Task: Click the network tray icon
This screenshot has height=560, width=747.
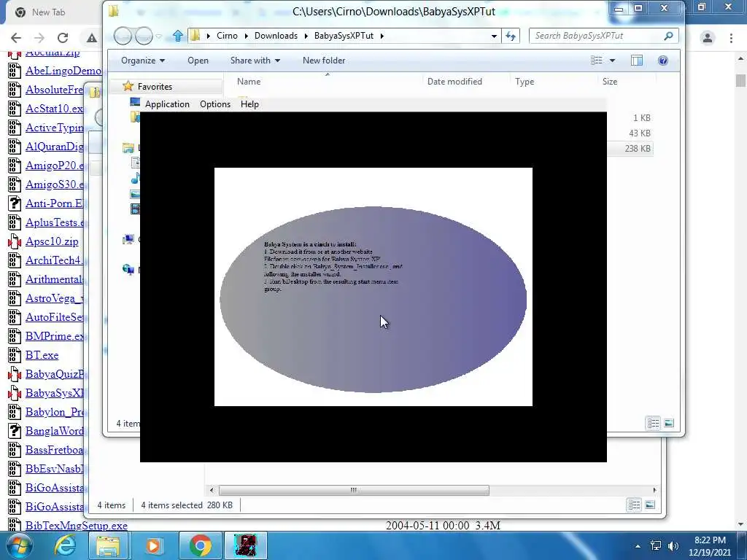Action: (656, 546)
